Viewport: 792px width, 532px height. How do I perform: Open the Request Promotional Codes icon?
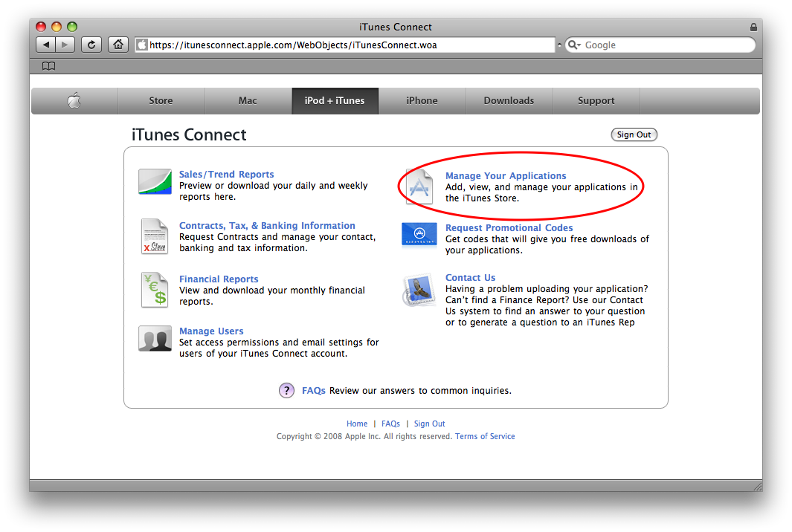pyautogui.click(x=419, y=236)
